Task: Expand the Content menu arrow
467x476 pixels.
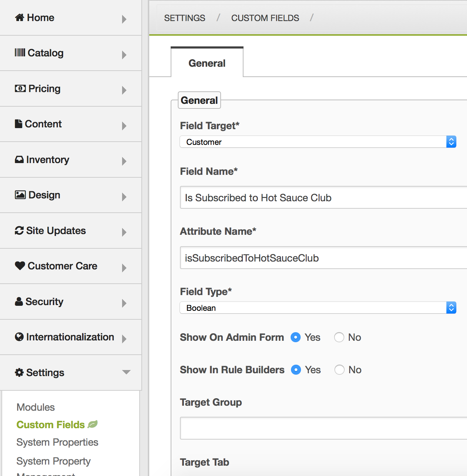Action: (x=124, y=126)
